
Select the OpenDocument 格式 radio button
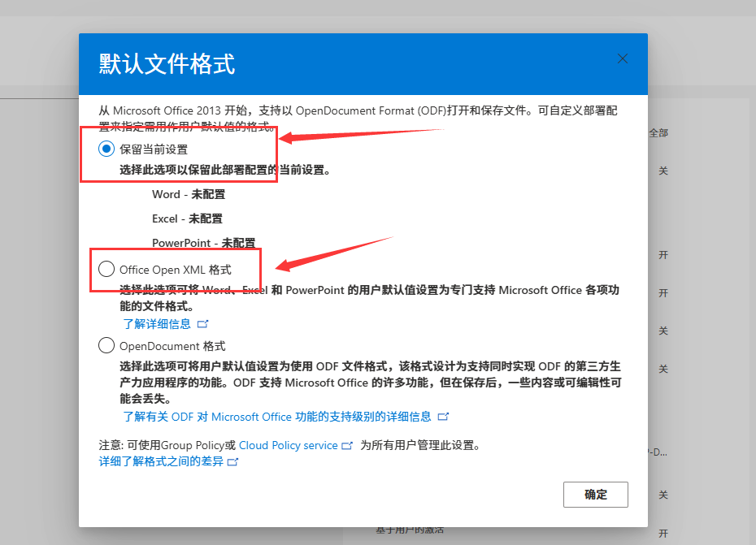pyautogui.click(x=106, y=345)
